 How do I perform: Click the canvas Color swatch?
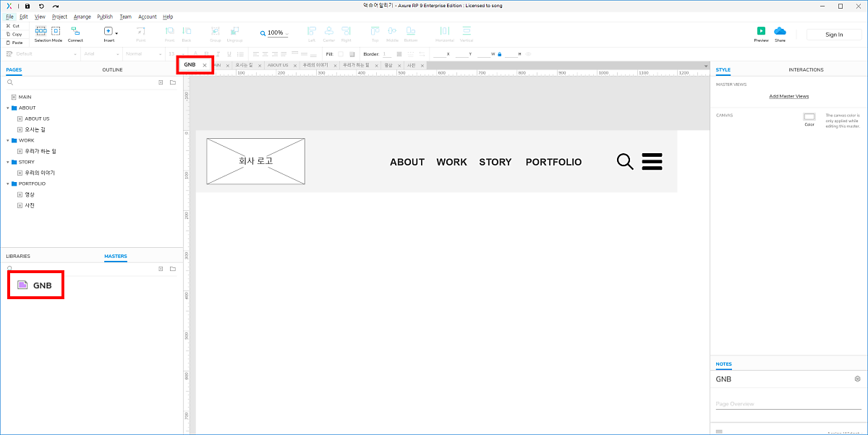[x=809, y=116]
